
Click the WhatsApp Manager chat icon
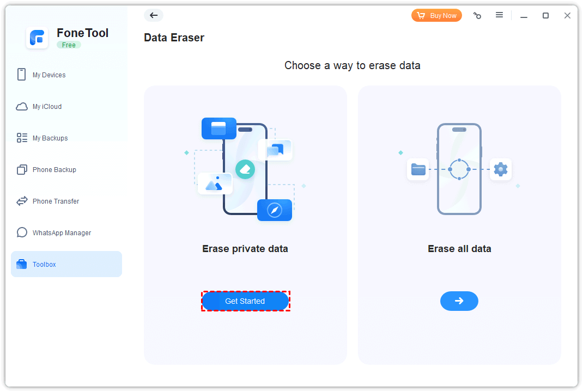coord(22,233)
